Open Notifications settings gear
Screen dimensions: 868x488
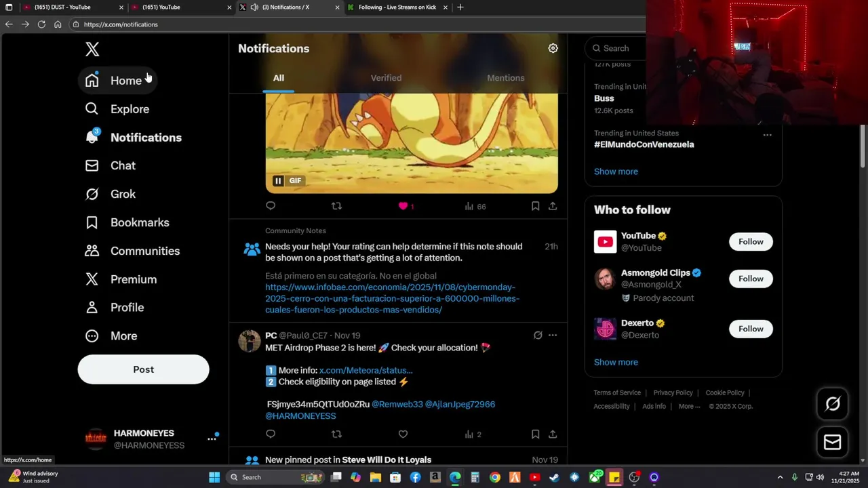553,48
